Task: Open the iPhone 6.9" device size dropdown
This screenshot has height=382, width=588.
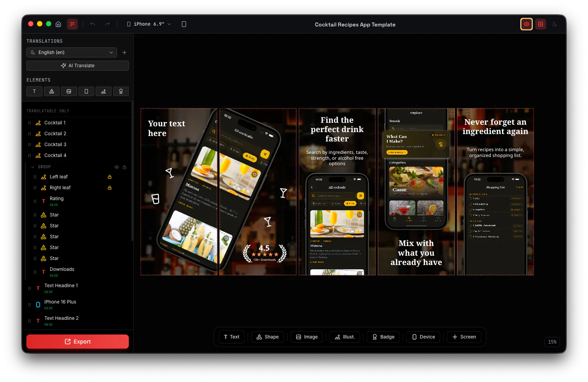Action: tap(149, 24)
